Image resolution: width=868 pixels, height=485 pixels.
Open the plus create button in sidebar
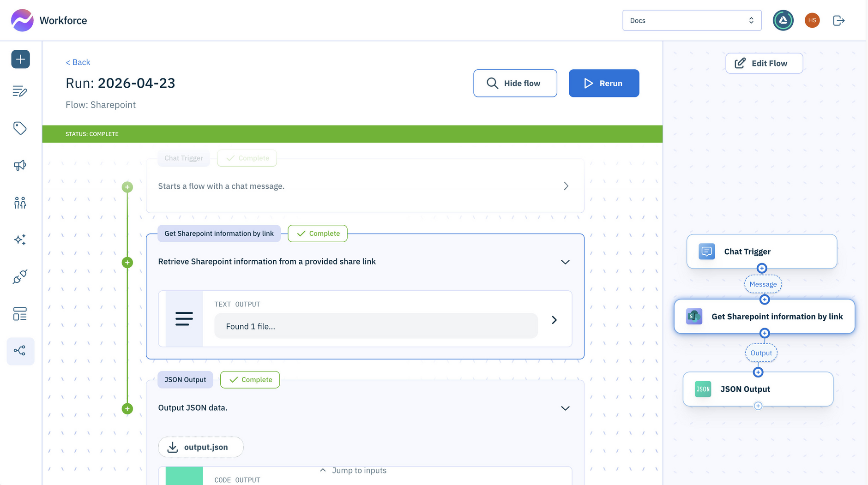click(x=20, y=59)
